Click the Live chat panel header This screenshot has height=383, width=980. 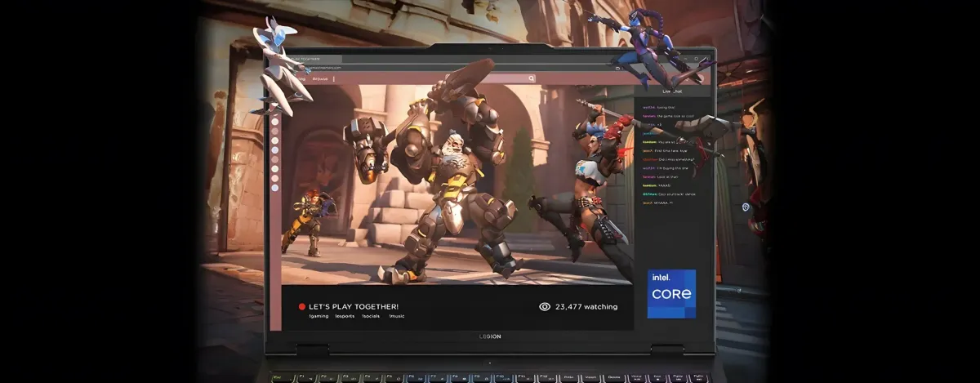pyautogui.click(x=674, y=91)
